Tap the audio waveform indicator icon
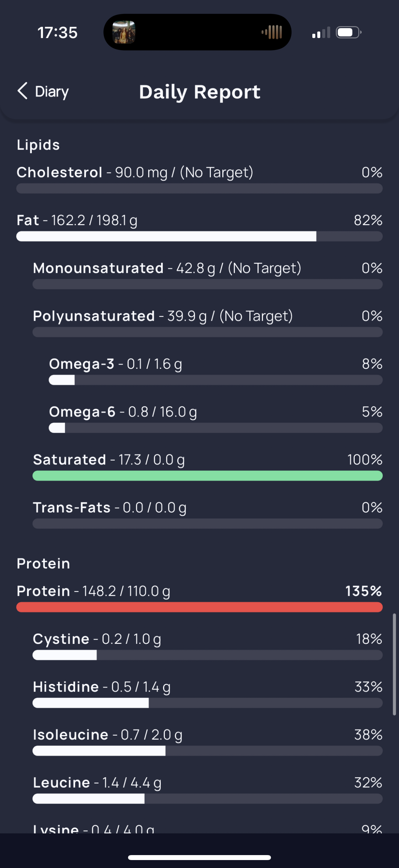 (272, 32)
